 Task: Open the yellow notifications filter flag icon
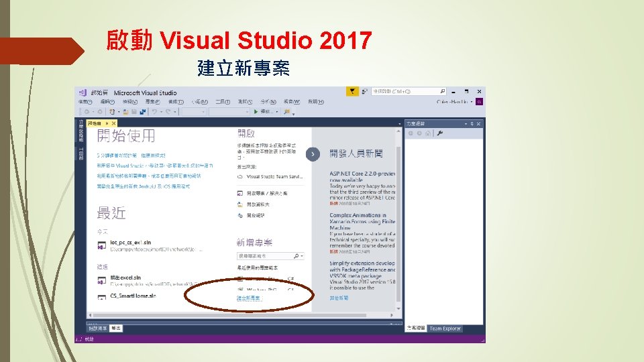[x=352, y=92]
